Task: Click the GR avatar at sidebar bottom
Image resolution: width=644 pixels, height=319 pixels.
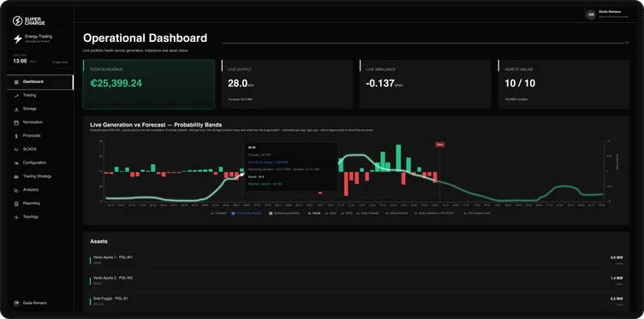Action: (16, 303)
